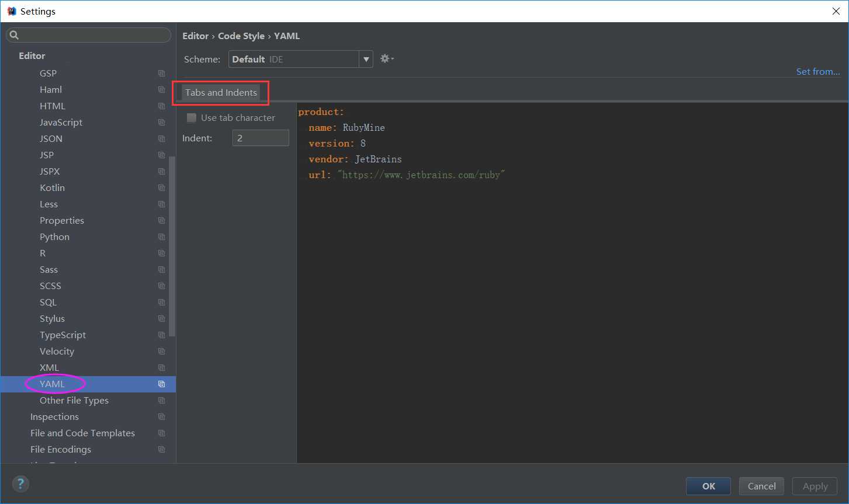The width and height of the screenshot is (849, 504).
Task: Click the project-level icon beside Kotlin
Action: [161, 188]
